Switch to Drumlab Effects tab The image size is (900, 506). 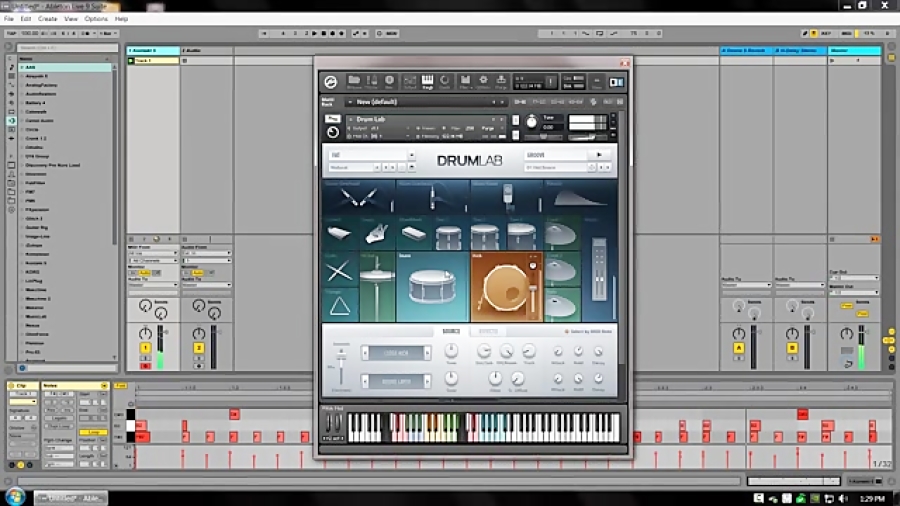coord(488,332)
